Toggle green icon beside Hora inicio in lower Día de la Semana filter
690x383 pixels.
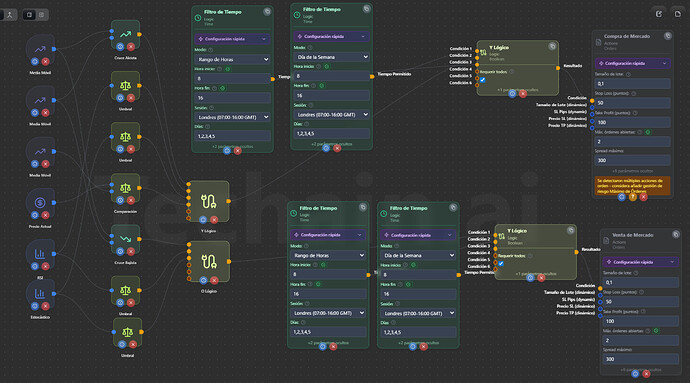tap(413, 265)
